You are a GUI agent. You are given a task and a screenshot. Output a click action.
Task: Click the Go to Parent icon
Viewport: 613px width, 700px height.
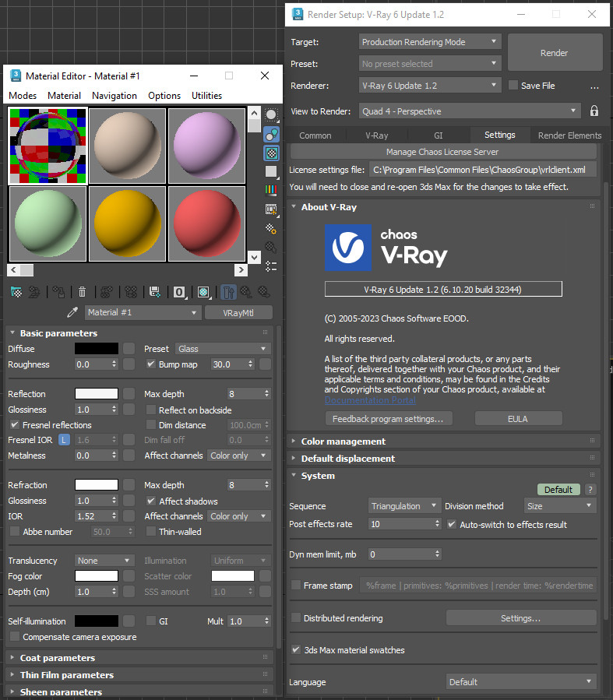(x=246, y=292)
